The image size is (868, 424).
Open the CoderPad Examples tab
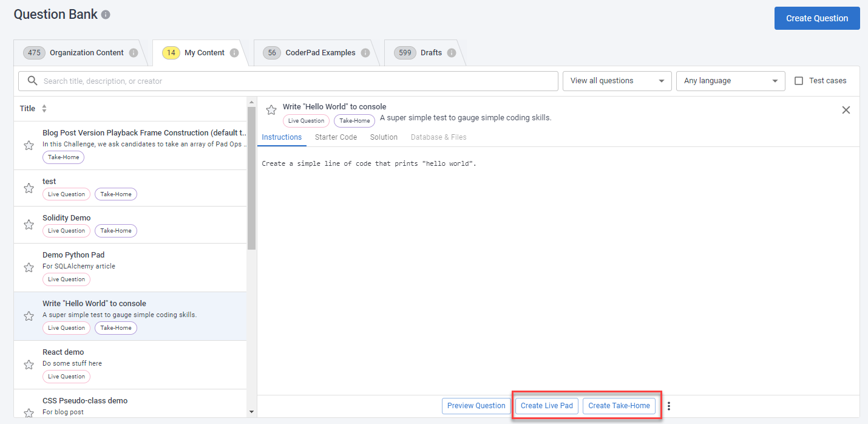coord(321,53)
